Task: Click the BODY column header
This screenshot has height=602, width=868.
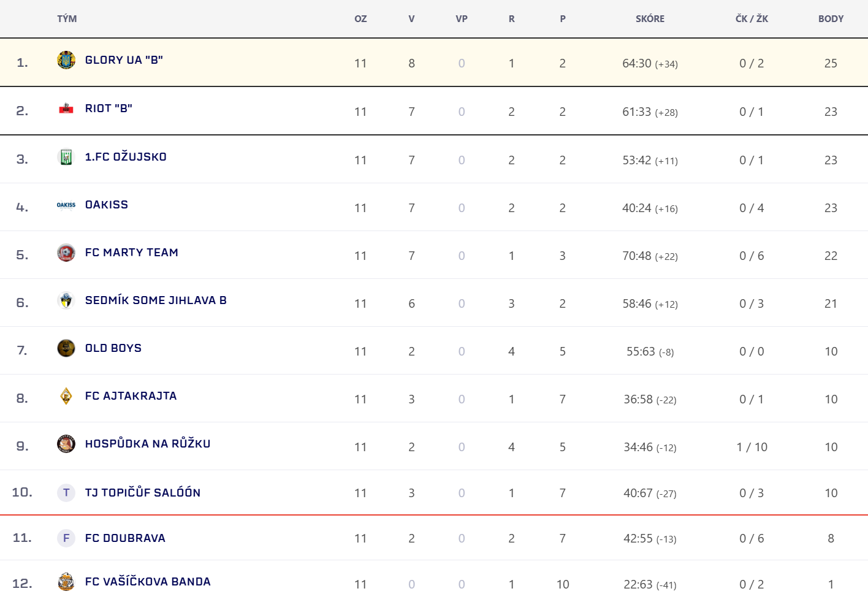Action: (x=831, y=19)
